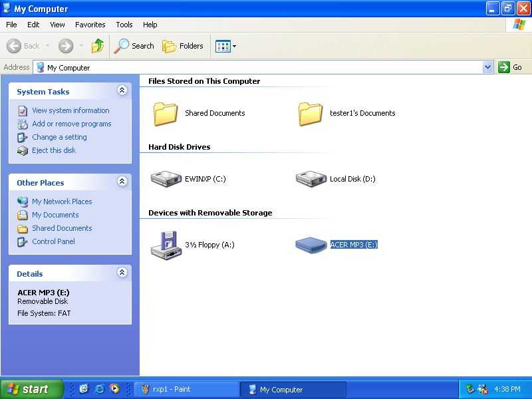The image size is (532, 399).
Task: Open My Documents in Other Places
Action: pyautogui.click(x=55, y=215)
